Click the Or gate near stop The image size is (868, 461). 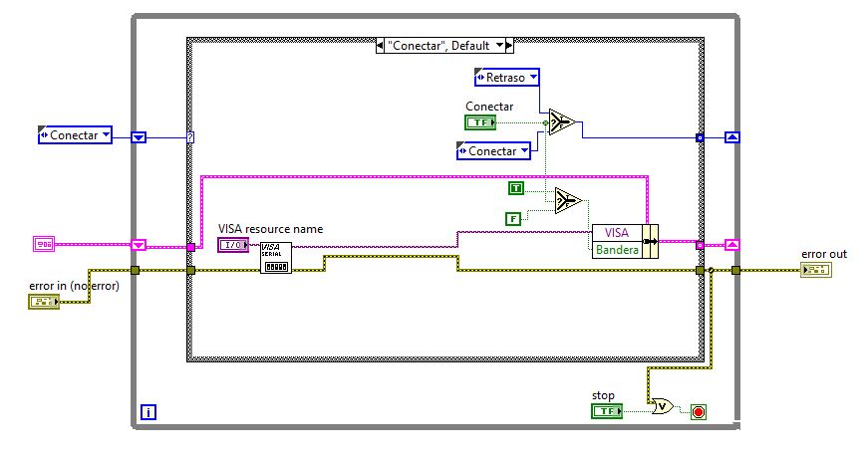(662, 407)
